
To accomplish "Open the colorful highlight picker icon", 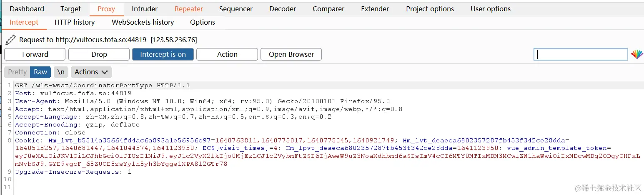I will [x=637, y=54].
